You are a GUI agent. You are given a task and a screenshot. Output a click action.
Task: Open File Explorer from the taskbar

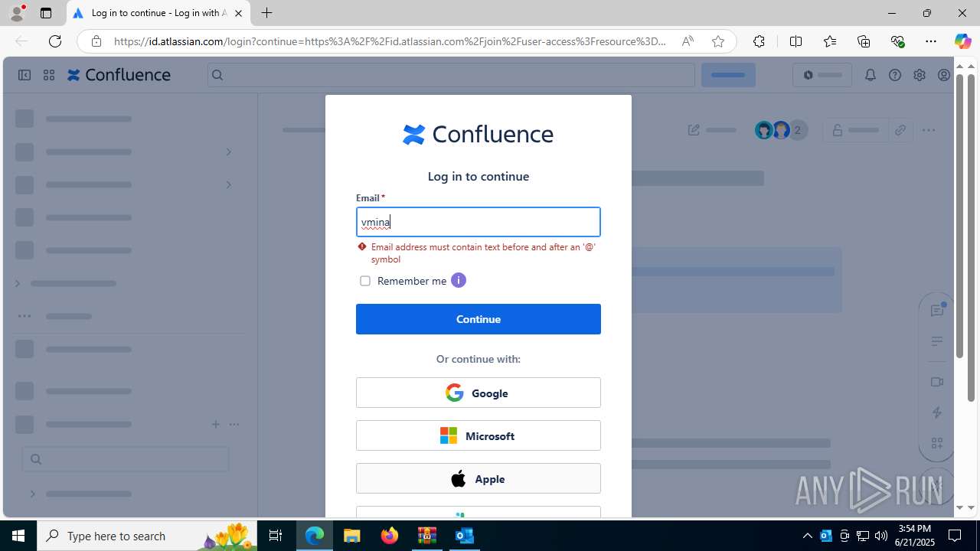[351, 536]
